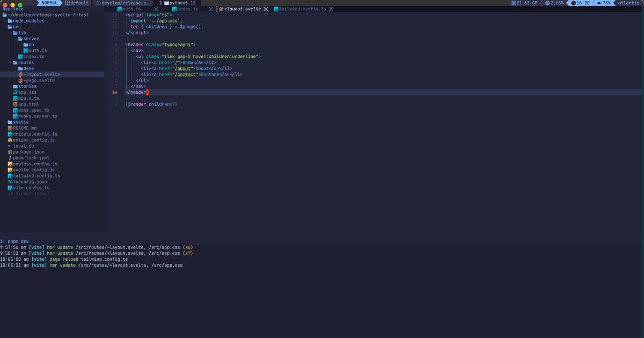644x338 pixels.
Task: Expand the db folder
Action: [21, 45]
